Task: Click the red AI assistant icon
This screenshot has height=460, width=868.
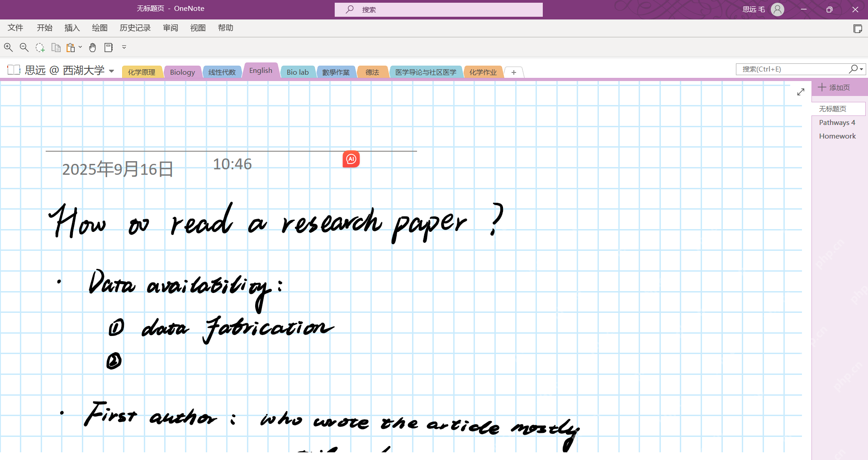Action: [x=351, y=159]
